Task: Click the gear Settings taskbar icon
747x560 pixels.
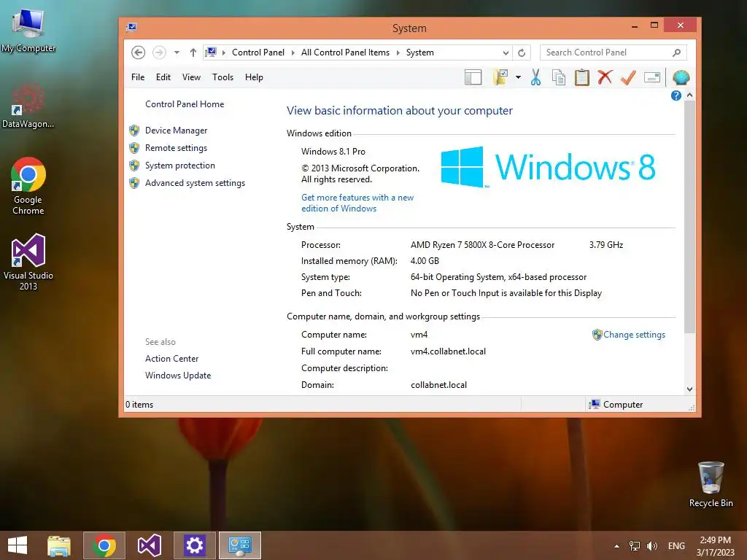Action: tap(194, 545)
